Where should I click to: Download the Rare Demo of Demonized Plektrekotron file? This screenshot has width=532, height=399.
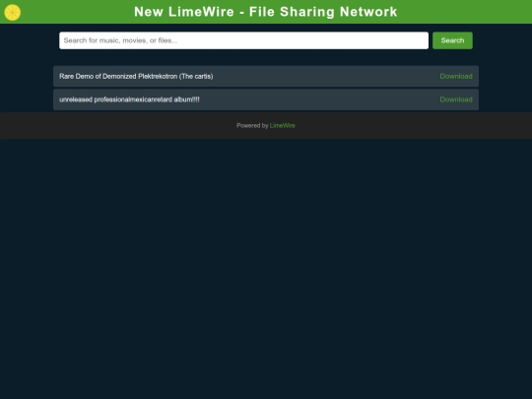[x=456, y=76]
